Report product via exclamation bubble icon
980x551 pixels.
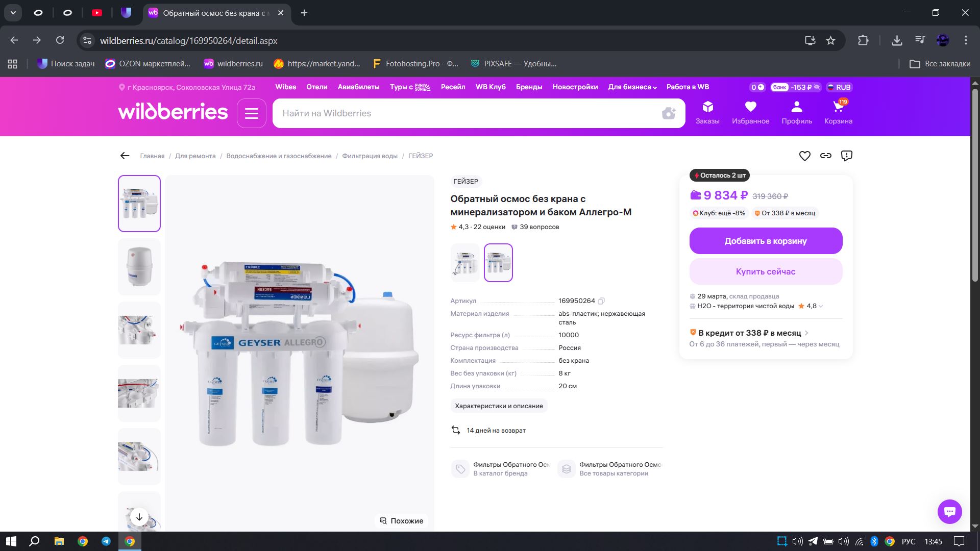[x=846, y=156]
